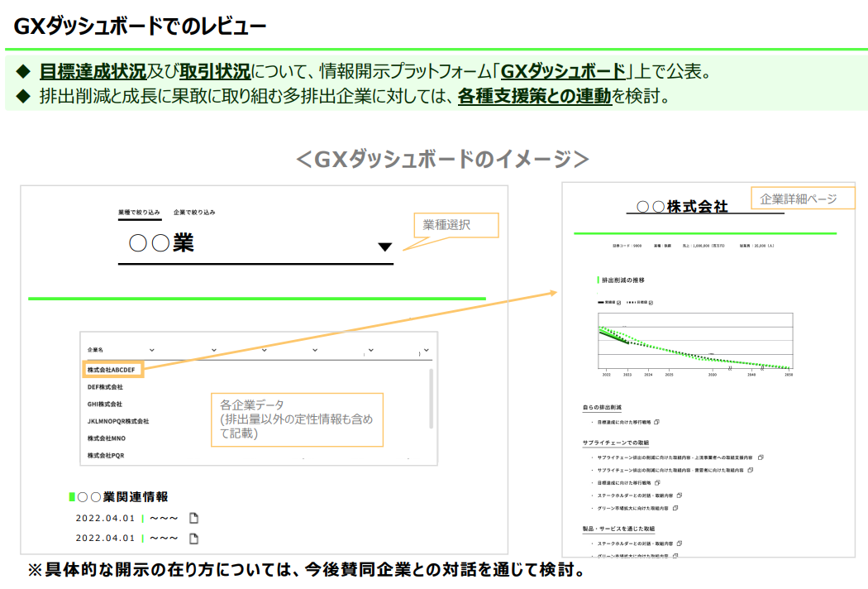
Task: Click the 2030 label on the chart axis
Action: tap(713, 375)
